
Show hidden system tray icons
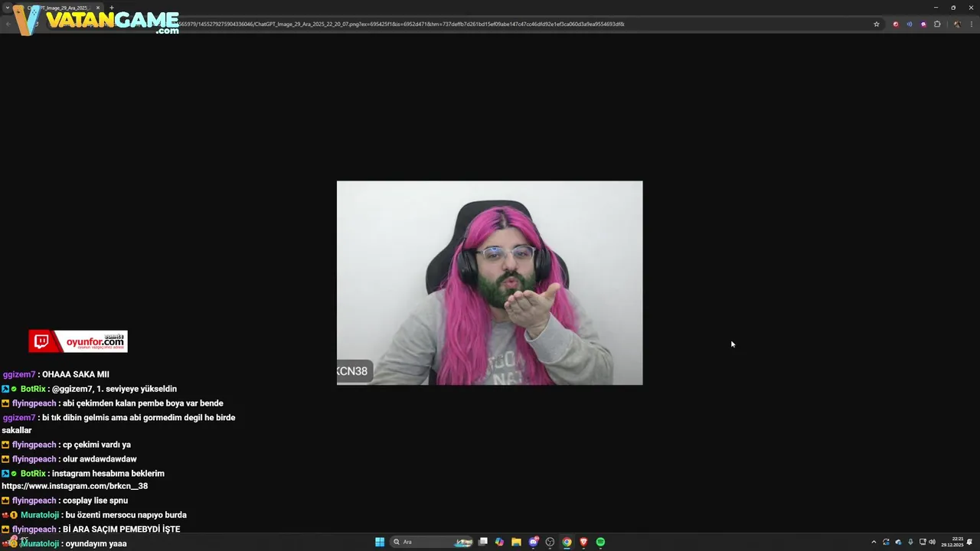tap(874, 542)
